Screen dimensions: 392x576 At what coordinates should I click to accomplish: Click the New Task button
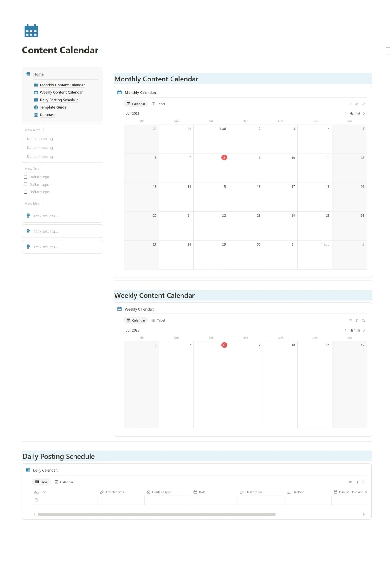coord(32,169)
